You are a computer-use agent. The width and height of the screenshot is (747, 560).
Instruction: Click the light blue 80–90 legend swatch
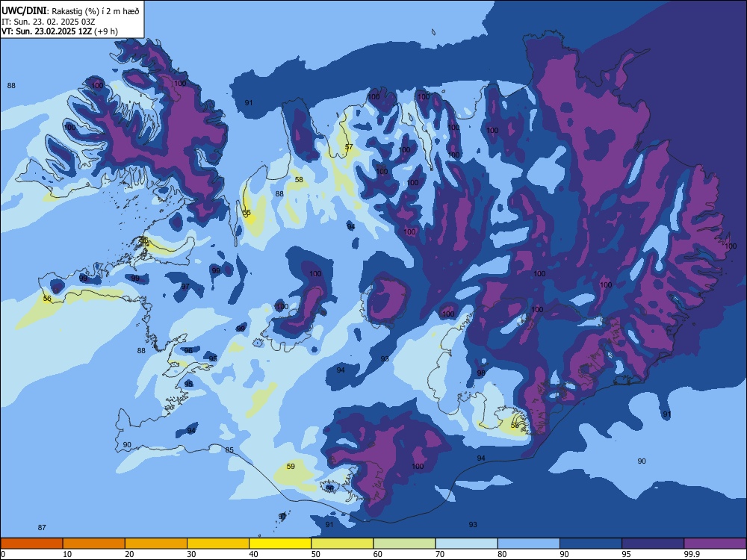point(529,544)
